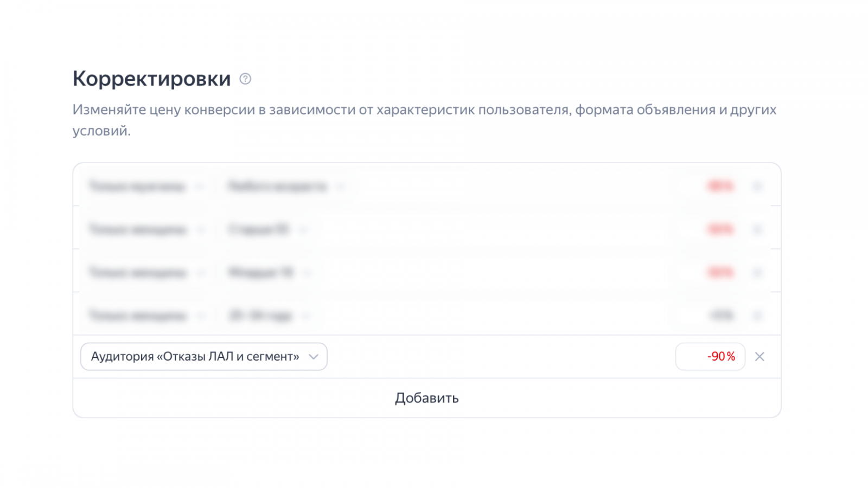Open the Аудитория «Отказы ЛАЛ и сегмент» dropdown
868x488 pixels.
[x=204, y=357]
